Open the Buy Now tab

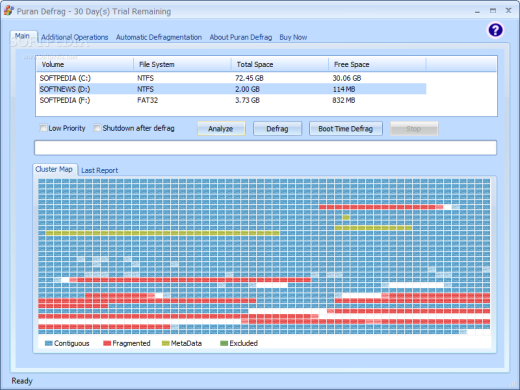click(293, 37)
